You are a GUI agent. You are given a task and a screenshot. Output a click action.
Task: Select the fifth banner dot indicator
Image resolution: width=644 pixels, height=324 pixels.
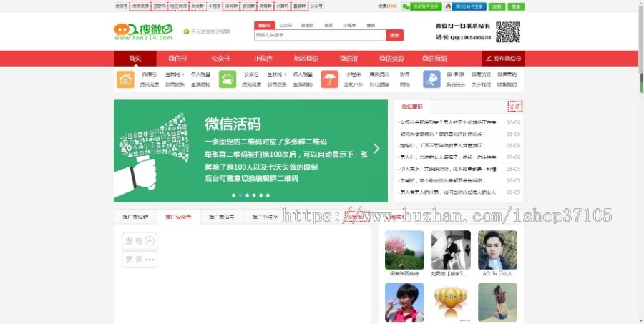click(x=260, y=195)
